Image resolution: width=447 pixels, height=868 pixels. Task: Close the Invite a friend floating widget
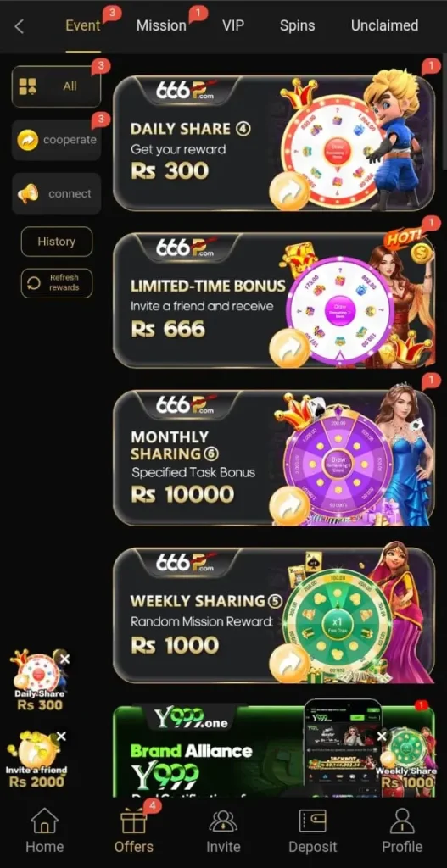point(61,737)
